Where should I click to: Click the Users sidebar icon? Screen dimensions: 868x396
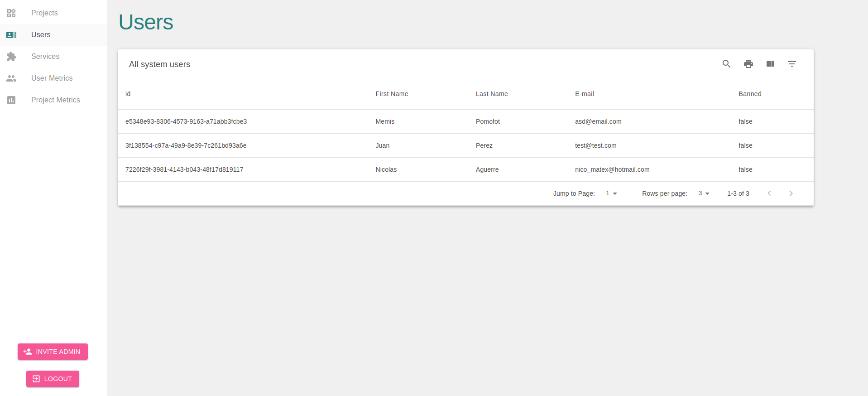click(11, 35)
